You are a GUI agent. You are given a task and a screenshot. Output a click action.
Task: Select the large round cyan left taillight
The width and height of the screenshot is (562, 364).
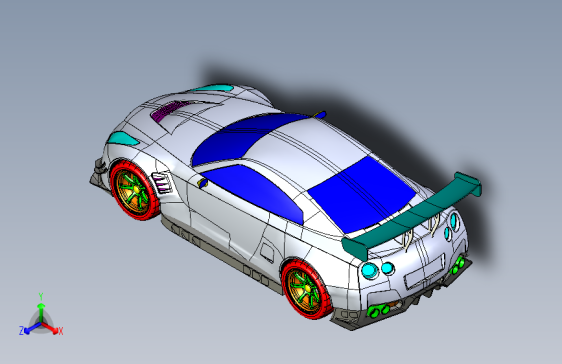[x=369, y=270]
